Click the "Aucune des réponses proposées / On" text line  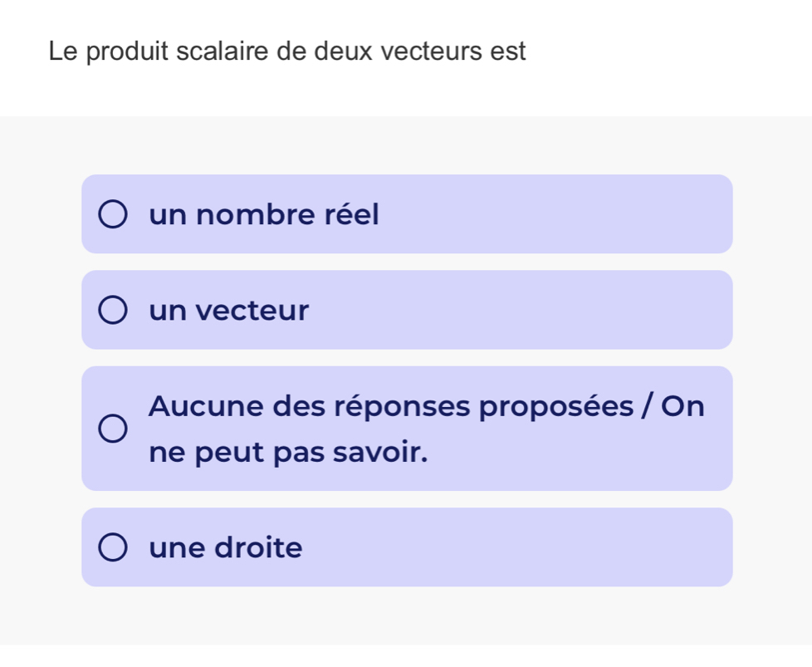[x=427, y=406]
